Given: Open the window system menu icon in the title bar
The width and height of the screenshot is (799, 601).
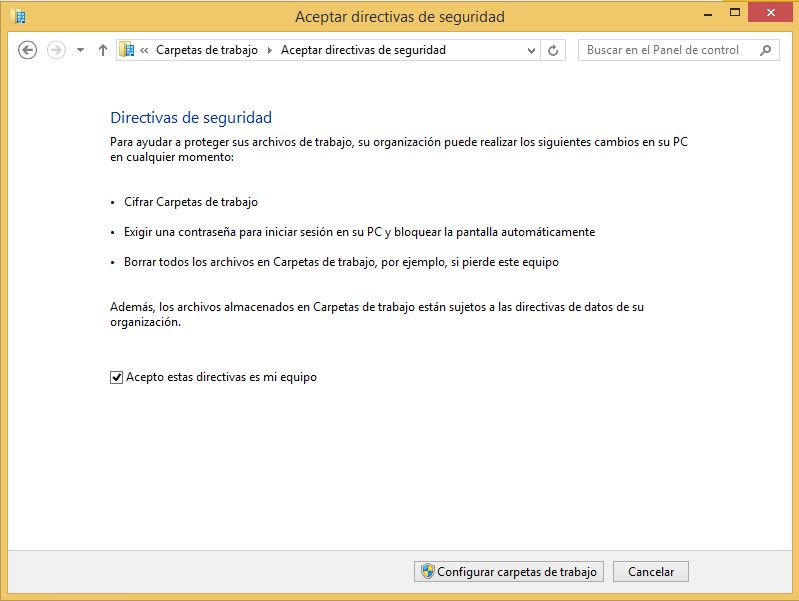Looking at the screenshot, I should click(x=18, y=16).
